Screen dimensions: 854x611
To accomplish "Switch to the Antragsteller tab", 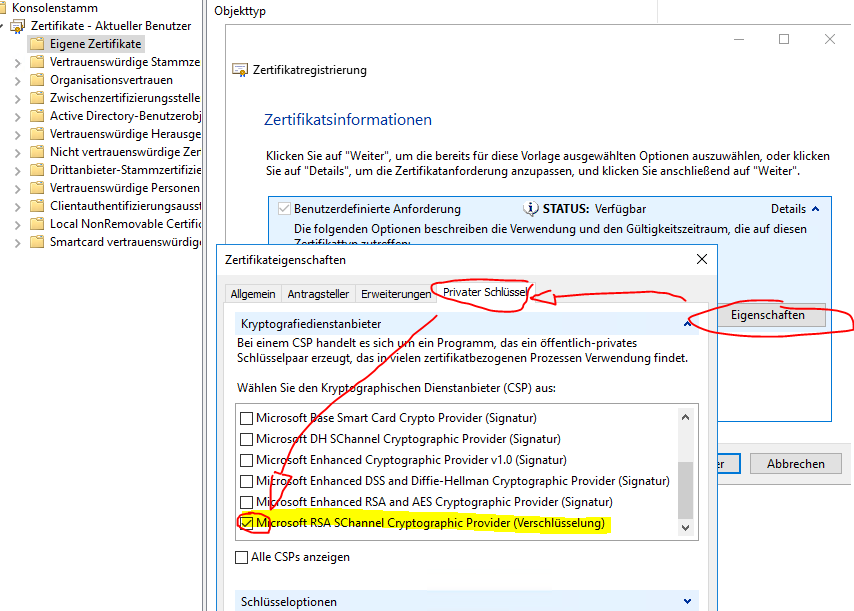I will (x=318, y=294).
